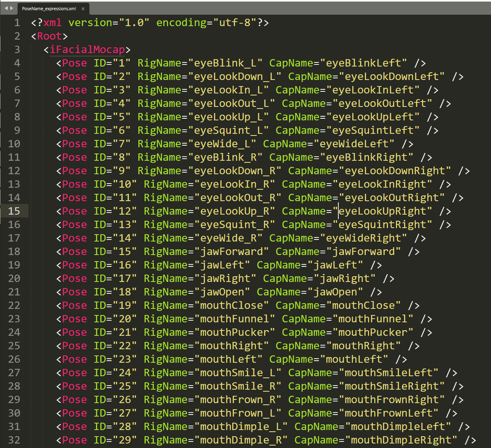Click RigName value mouthFrown_R
The width and height of the screenshot is (491, 448).
coord(238,399)
